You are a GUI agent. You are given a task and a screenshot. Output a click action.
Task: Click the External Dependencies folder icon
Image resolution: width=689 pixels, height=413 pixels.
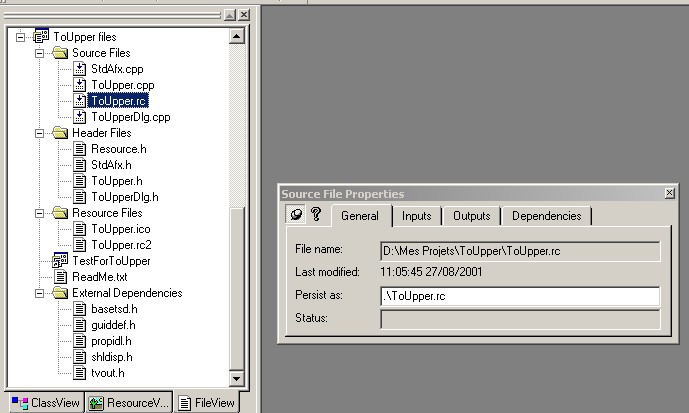(x=60, y=293)
